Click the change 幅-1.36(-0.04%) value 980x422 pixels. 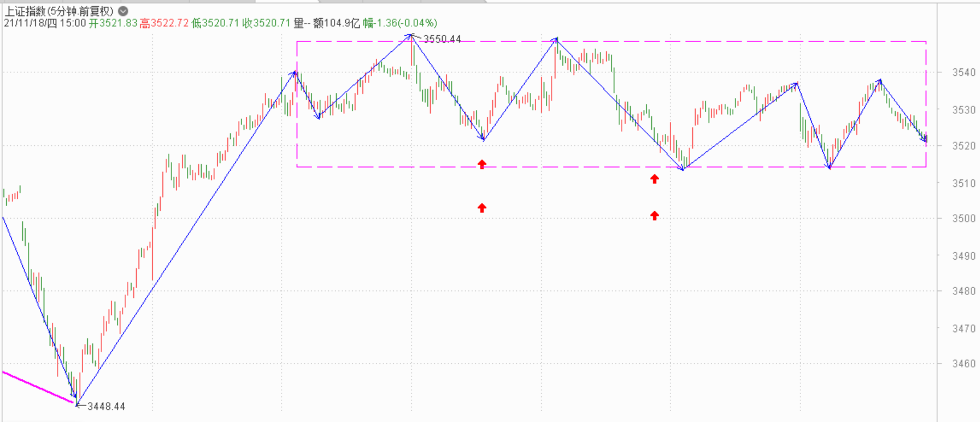click(x=400, y=23)
